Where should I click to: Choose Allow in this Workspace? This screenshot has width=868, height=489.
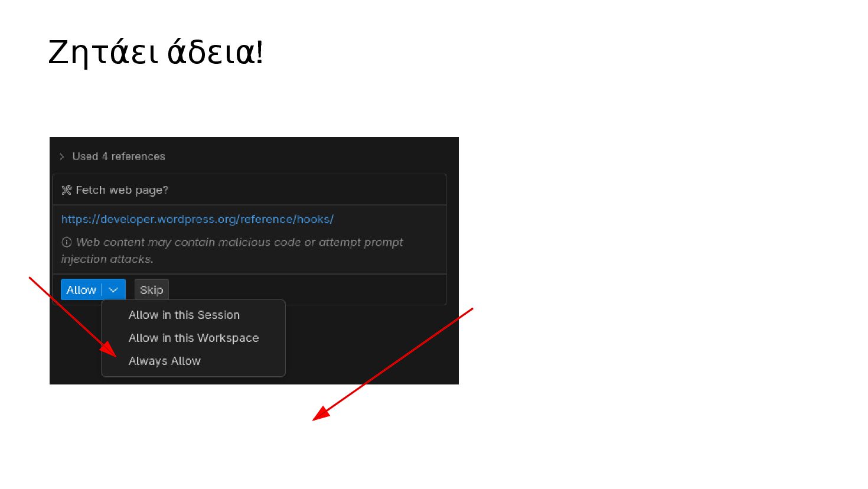coord(193,338)
